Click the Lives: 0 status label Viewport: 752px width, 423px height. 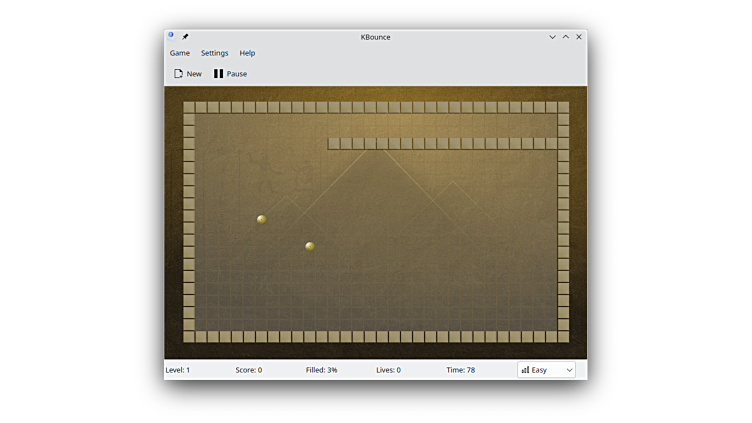pos(388,370)
